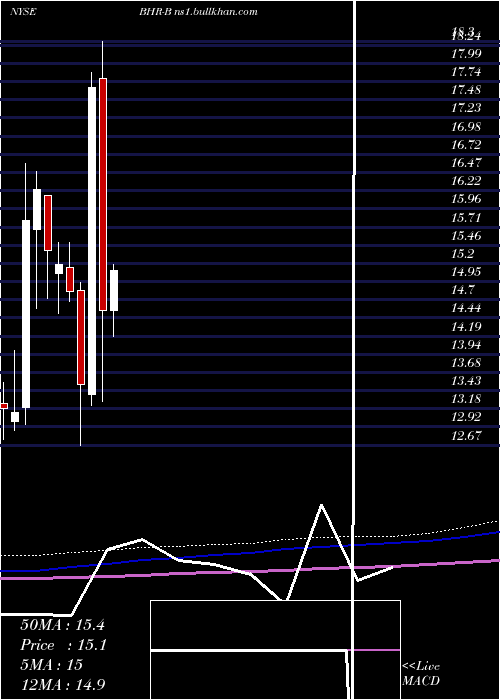
Task: Click the BHR-B ns1.bullkhan.com title
Action: point(198,12)
